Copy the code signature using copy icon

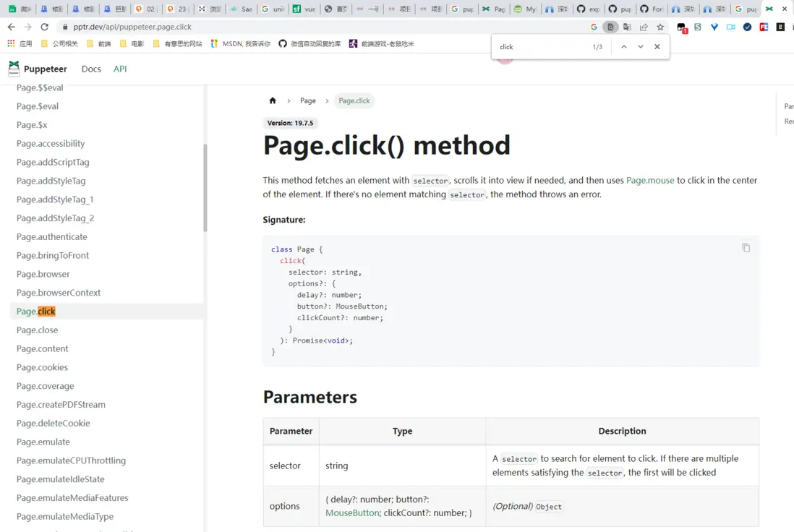click(746, 248)
